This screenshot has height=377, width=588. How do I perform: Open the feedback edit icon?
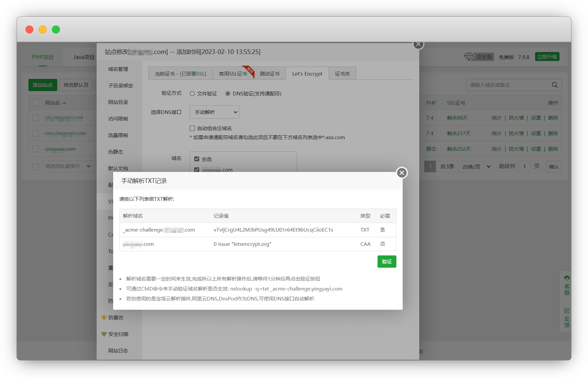567,310
